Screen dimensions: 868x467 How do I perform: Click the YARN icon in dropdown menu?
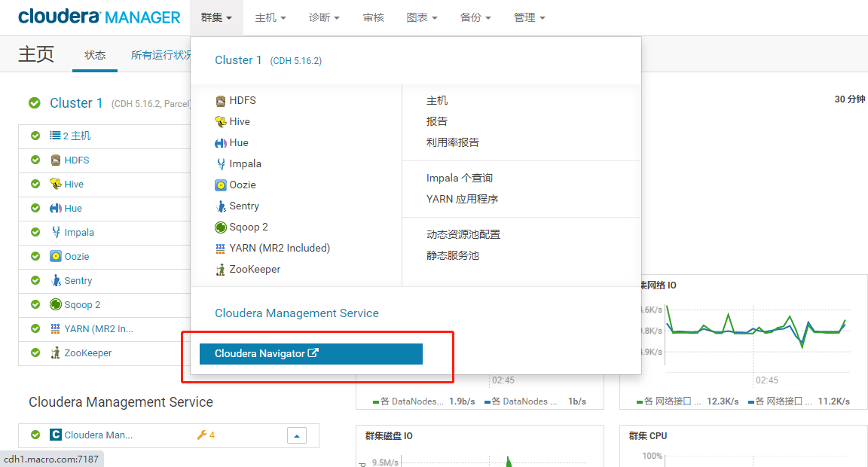[x=220, y=249]
